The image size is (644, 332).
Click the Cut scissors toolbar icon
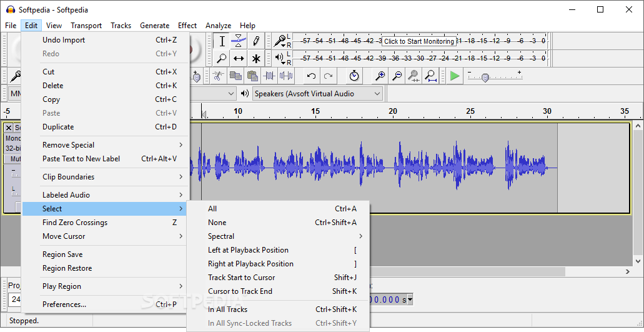click(x=218, y=76)
